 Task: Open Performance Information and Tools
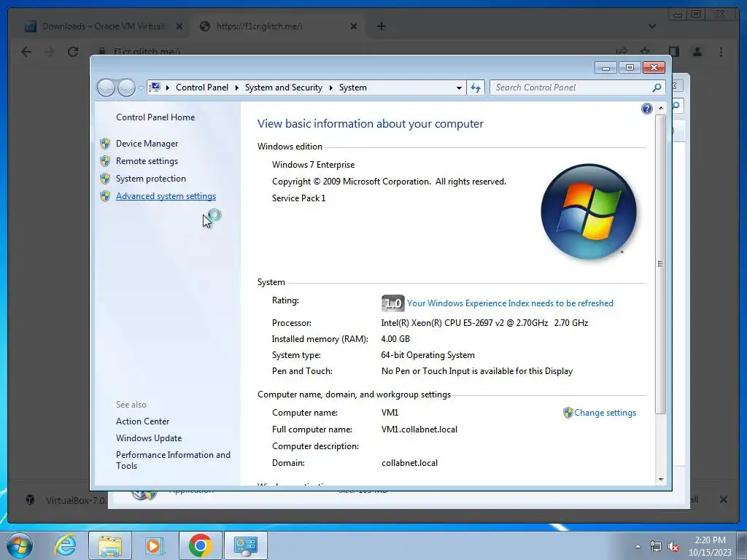point(173,461)
